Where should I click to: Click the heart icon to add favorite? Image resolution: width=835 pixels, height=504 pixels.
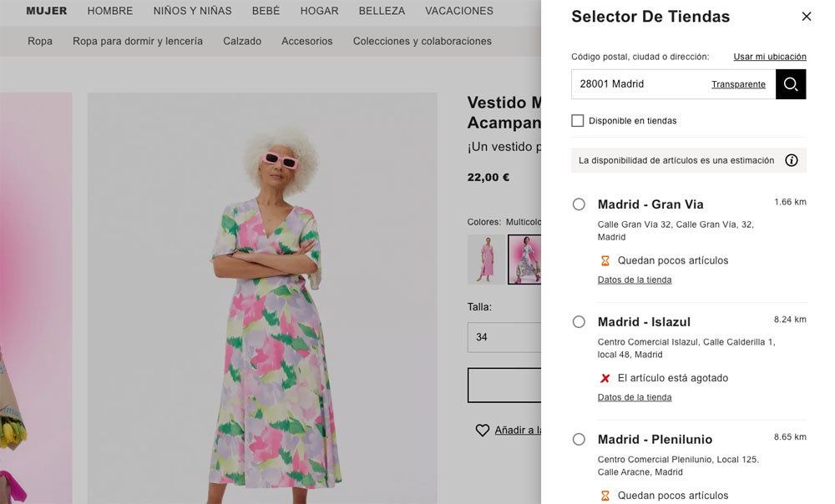point(483,429)
